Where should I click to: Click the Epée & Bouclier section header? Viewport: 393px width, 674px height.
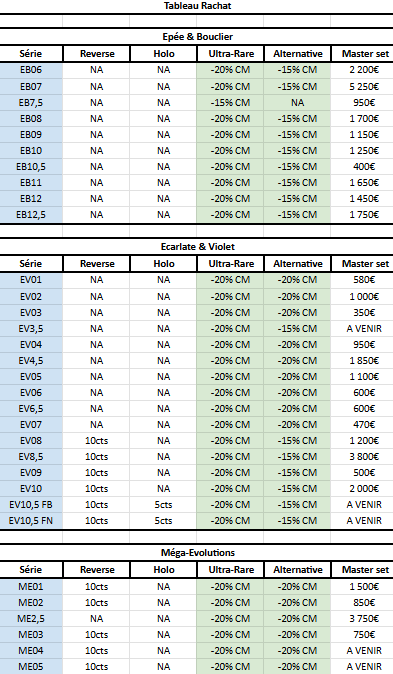(x=197, y=37)
